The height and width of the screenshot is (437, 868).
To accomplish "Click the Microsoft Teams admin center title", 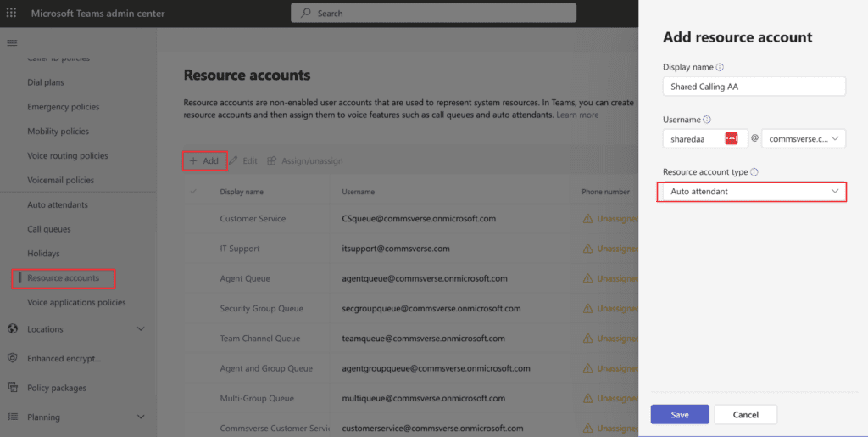I will pos(97,14).
